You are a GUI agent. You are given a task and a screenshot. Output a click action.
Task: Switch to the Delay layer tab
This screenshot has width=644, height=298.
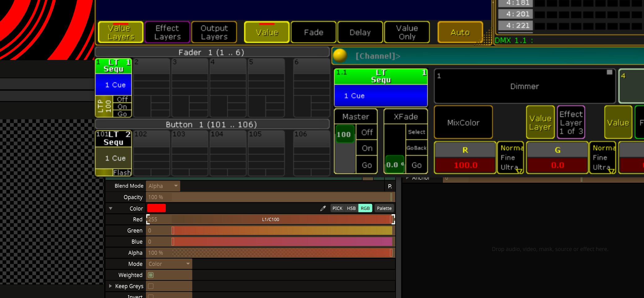(x=360, y=32)
